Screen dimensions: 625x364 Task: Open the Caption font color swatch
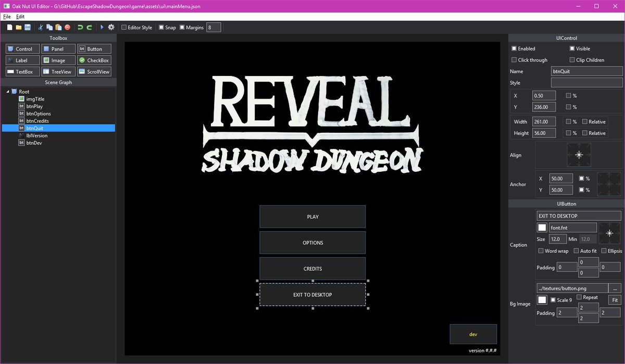tap(542, 228)
